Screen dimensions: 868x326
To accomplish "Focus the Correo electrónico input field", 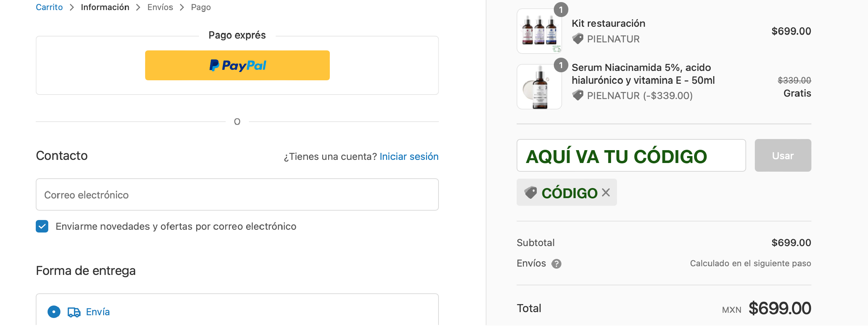I will [x=237, y=195].
